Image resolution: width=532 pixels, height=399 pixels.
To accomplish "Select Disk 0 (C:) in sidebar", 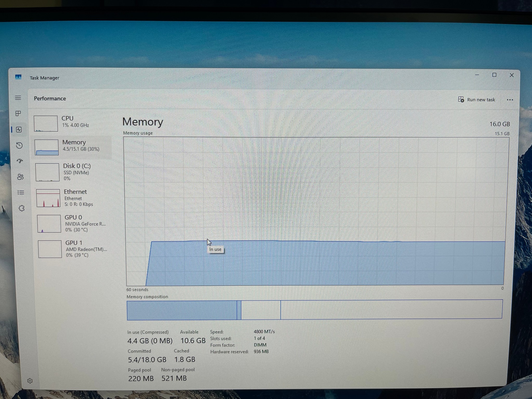I will click(x=73, y=172).
